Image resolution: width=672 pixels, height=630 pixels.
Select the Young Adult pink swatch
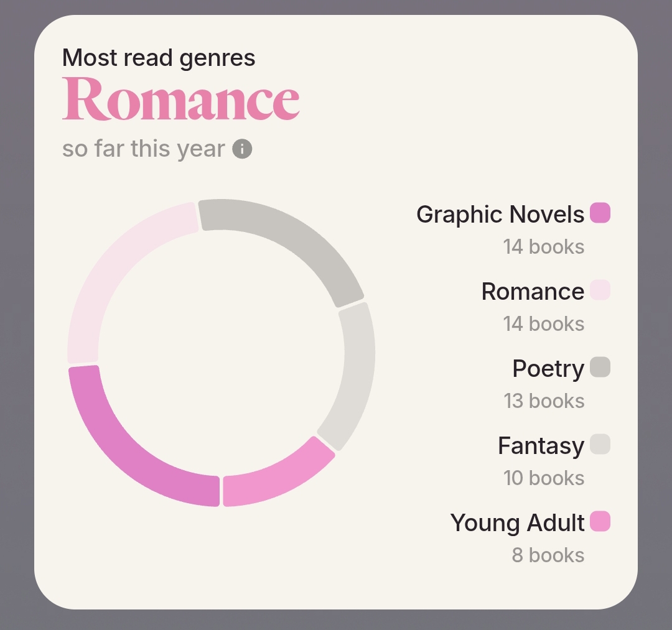[600, 521]
